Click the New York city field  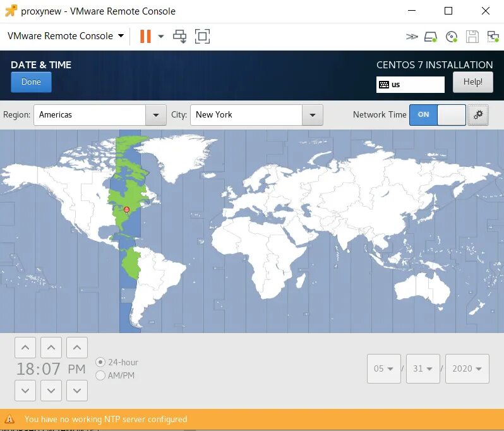(246, 115)
